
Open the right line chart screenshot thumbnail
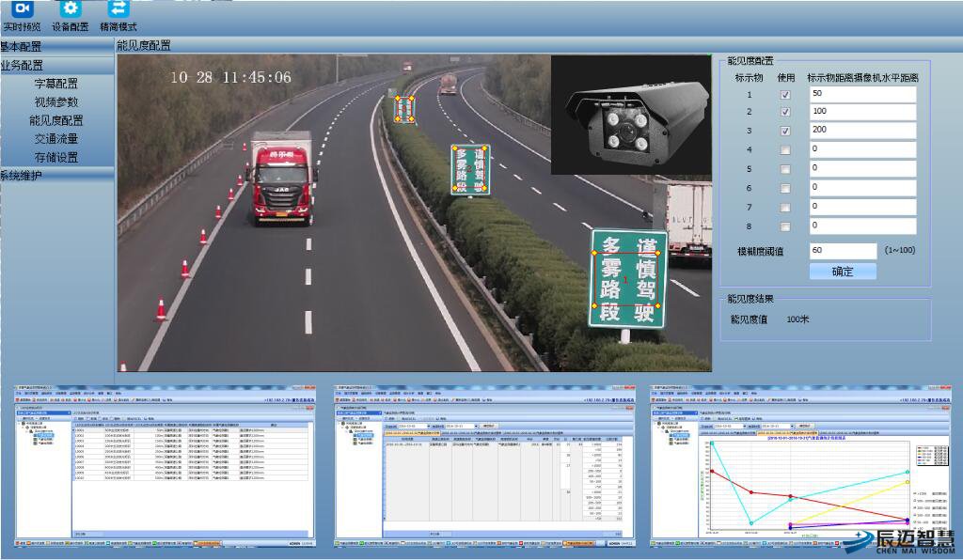801,466
